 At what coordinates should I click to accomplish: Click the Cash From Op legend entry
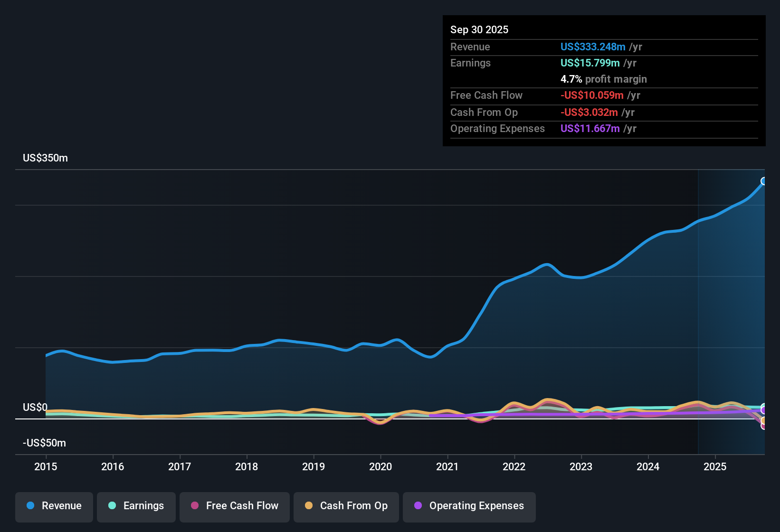pos(346,506)
